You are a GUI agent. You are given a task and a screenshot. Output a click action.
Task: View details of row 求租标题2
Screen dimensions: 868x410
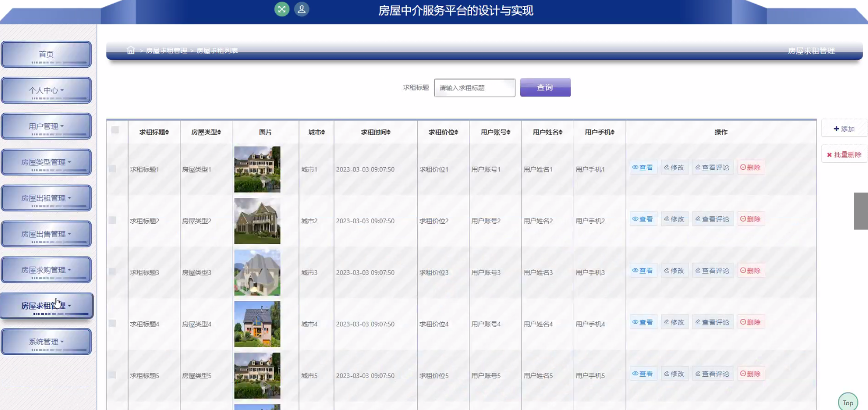tap(643, 219)
